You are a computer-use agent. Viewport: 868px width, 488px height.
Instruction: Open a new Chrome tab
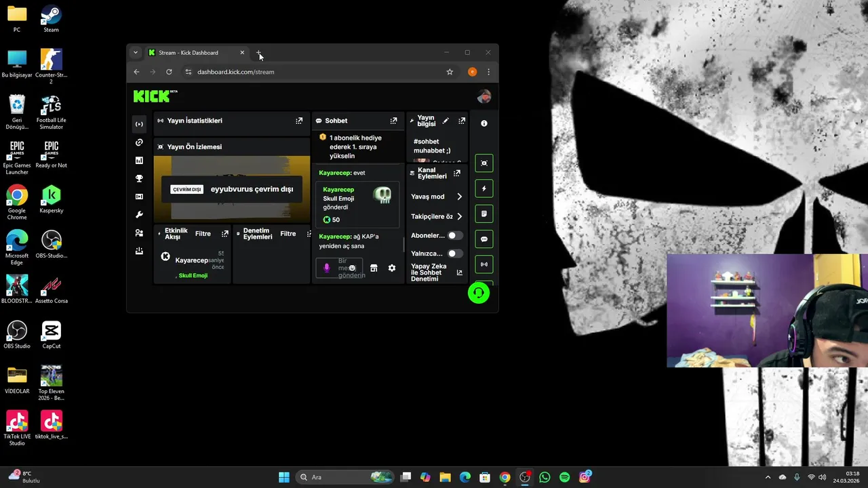(259, 52)
